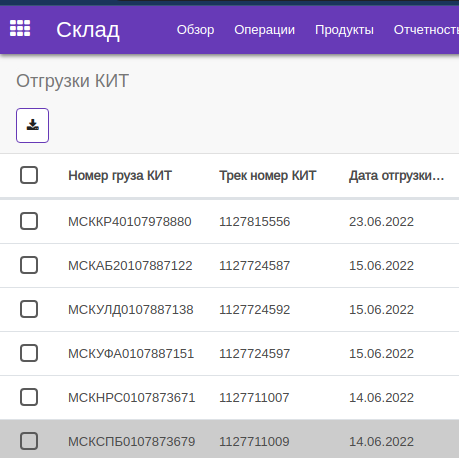Click the download/export icon button
The height and width of the screenshot is (458, 459).
(x=32, y=125)
